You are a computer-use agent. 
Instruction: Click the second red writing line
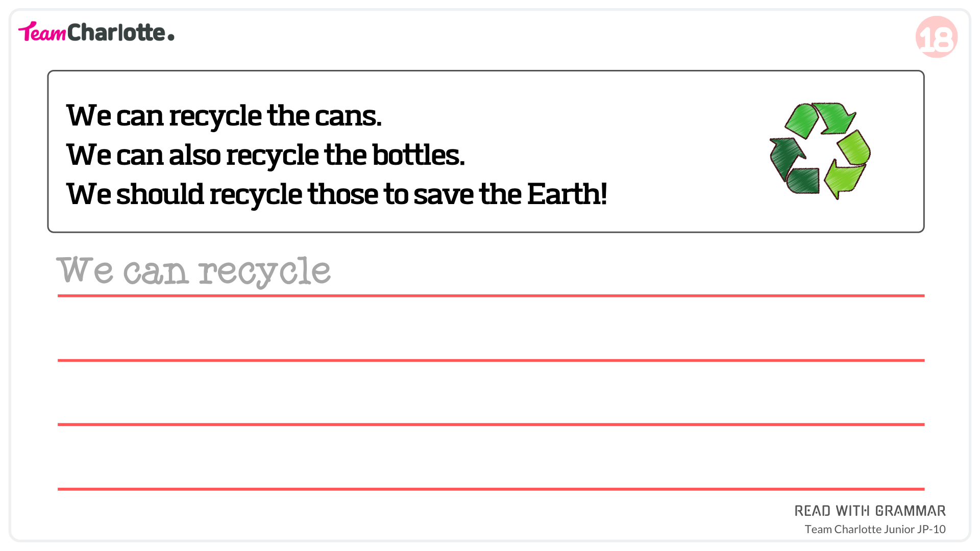point(491,360)
